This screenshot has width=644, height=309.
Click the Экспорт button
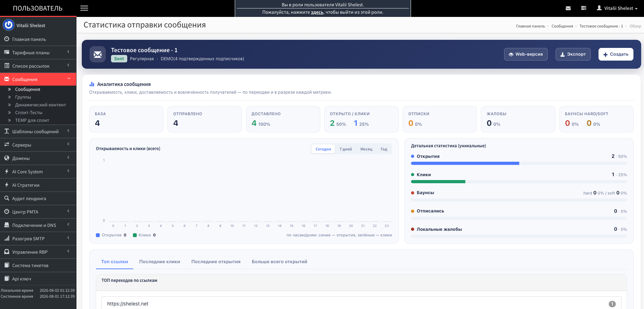(573, 54)
